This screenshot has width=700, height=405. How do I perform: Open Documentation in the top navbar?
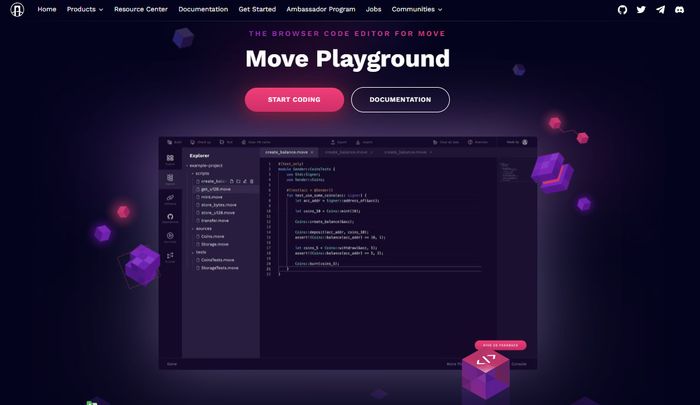203,9
